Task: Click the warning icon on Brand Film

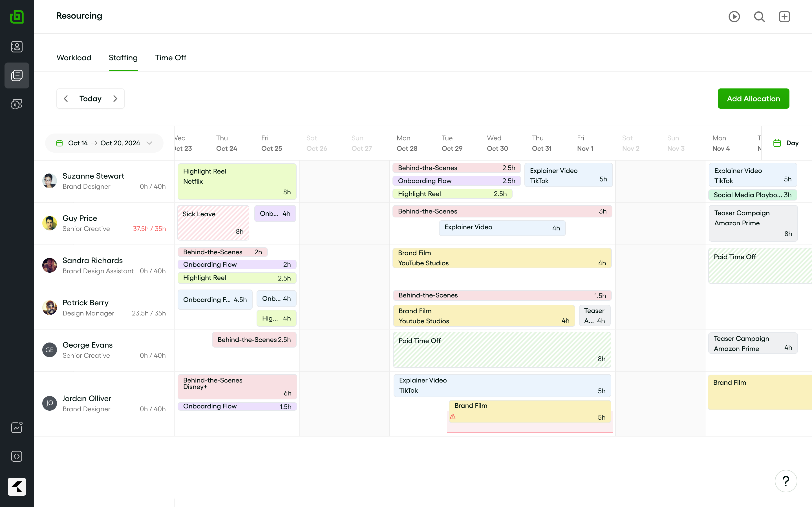Action: (x=453, y=417)
